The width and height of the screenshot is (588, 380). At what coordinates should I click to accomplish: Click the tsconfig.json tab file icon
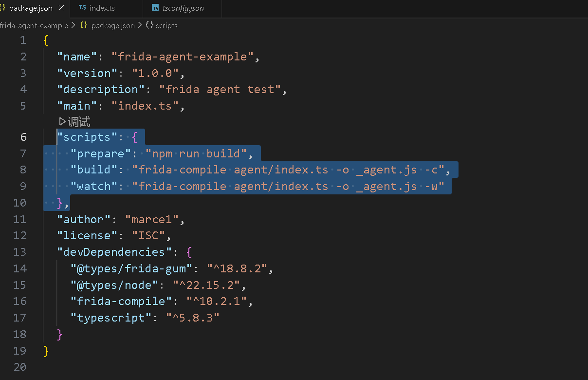click(155, 8)
